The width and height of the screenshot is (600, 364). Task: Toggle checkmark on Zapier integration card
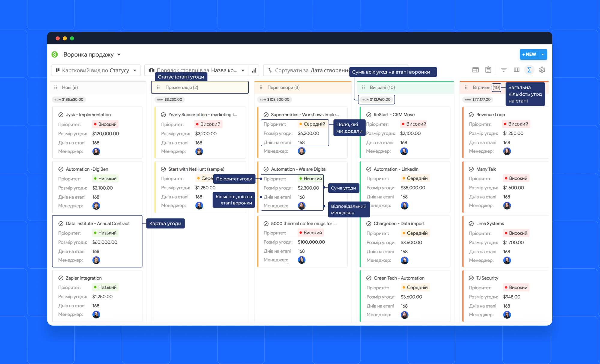click(x=61, y=278)
